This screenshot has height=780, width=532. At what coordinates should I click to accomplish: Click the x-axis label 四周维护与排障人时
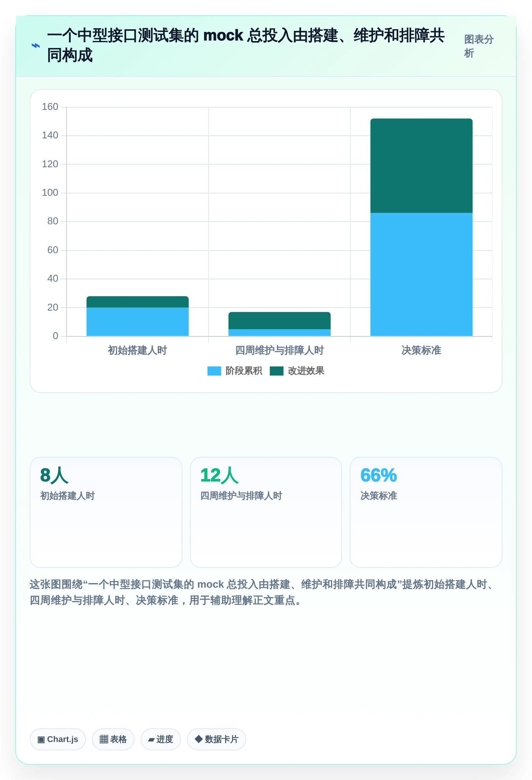tap(279, 350)
